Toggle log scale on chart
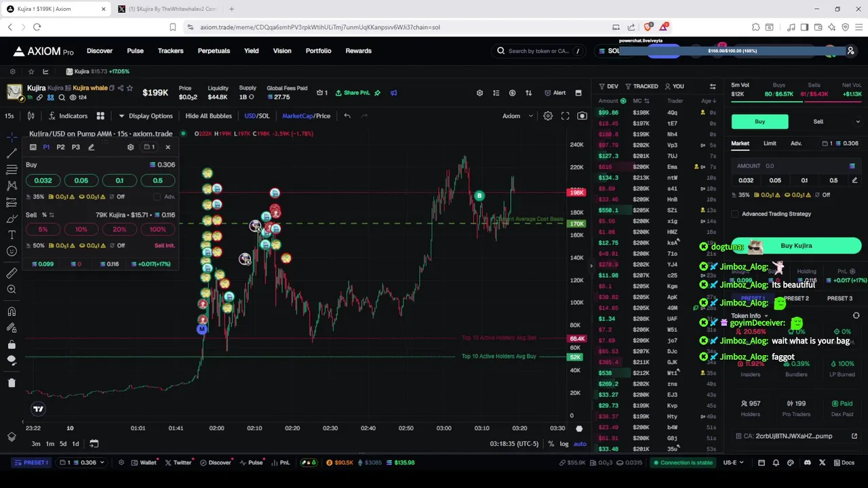Viewport: 868px width, 488px height. [x=564, y=444]
